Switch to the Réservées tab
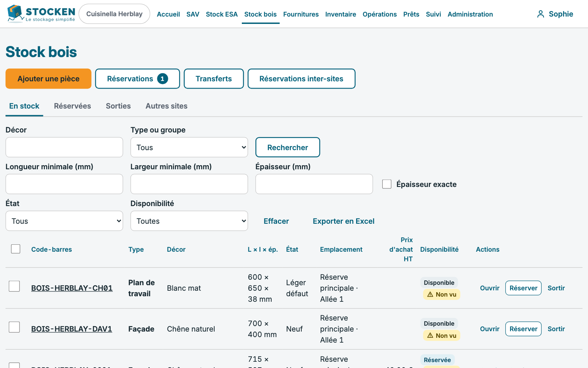The height and width of the screenshot is (368, 588). tap(72, 106)
